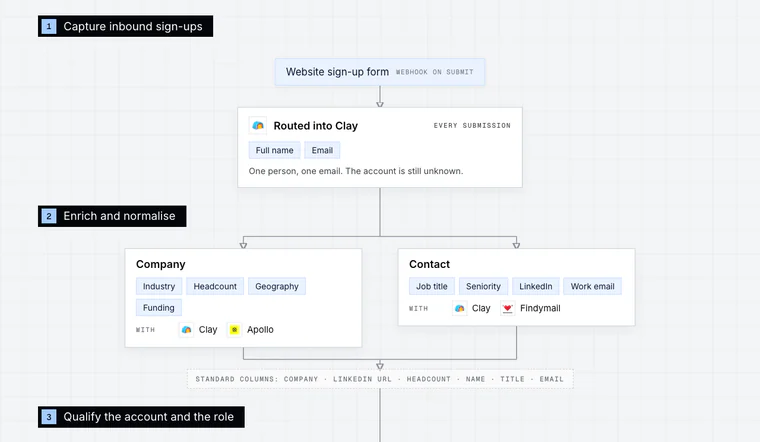The width and height of the screenshot is (760, 442).
Task: Click the Clay label in Contact card
Action: click(x=481, y=308)
